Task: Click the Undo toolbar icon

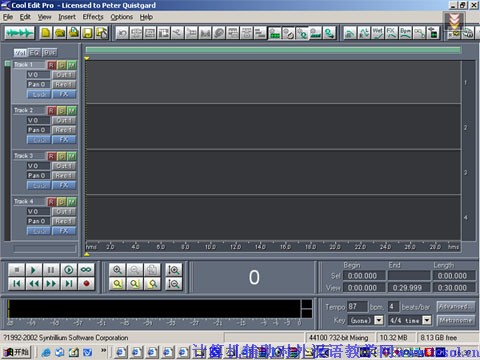Action: click(123, 33)
